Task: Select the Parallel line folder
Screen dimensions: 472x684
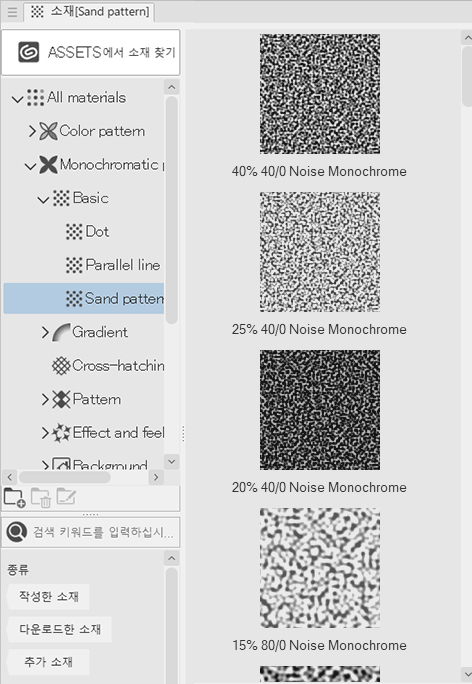Action: click(113, 265)
